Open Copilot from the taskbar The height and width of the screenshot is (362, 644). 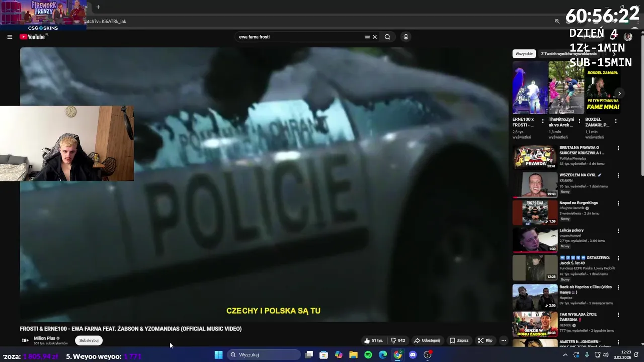tap(339, 355)
